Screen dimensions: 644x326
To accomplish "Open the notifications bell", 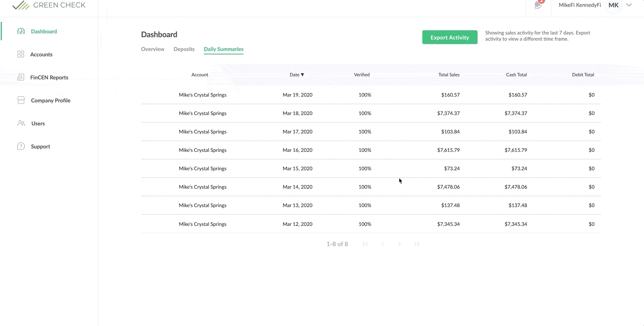I will (538, 5).
